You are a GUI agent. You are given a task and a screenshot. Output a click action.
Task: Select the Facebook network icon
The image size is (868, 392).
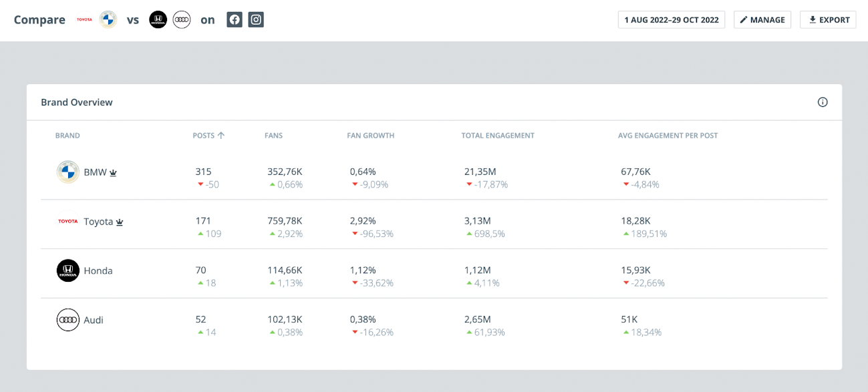[234, 19]
